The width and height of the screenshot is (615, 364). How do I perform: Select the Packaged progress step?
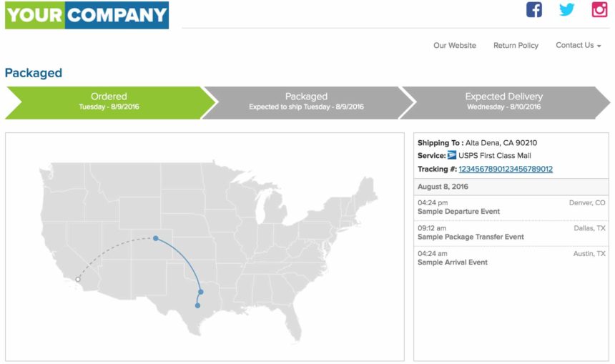(x=306, y=102)
